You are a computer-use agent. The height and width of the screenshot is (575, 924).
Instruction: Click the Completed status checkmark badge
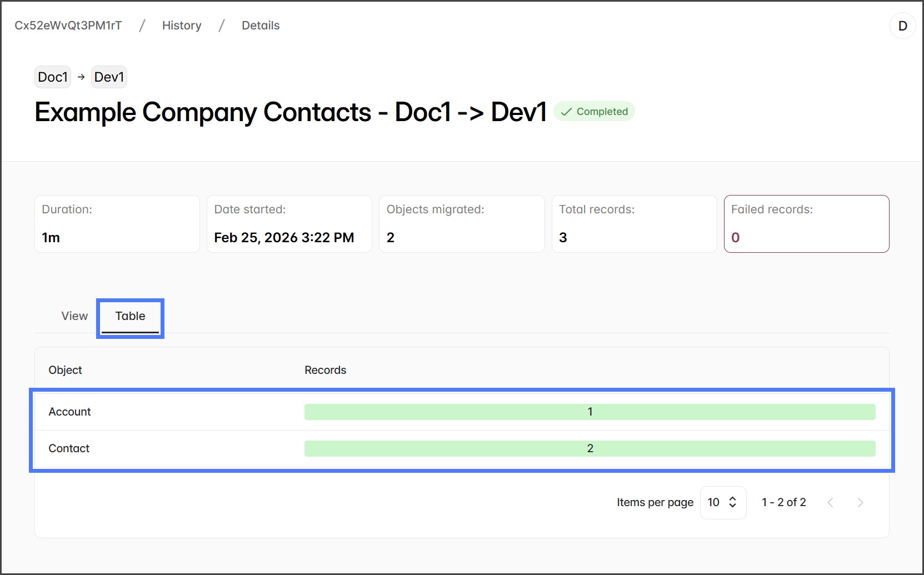coord(594,112)
